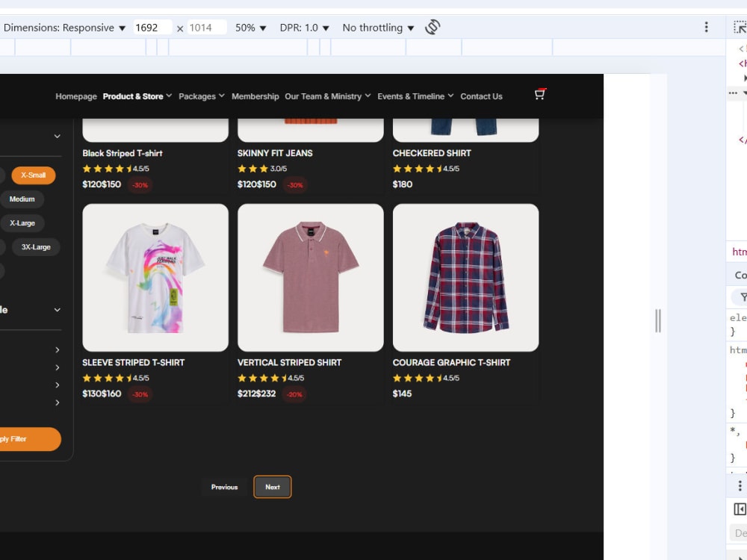Click the inspect element picker icon
This screenshot has height=560, width=747.
coord(740,27)
